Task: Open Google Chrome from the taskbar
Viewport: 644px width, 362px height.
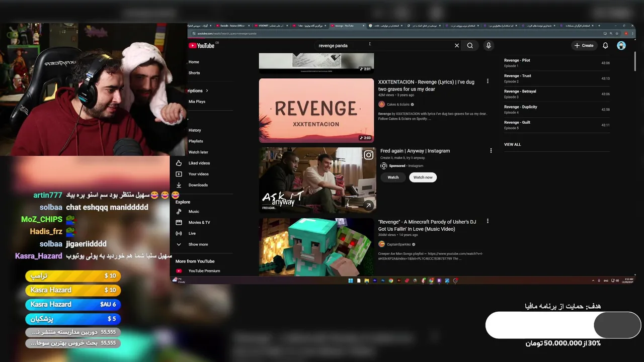Action: coord(391,281)
